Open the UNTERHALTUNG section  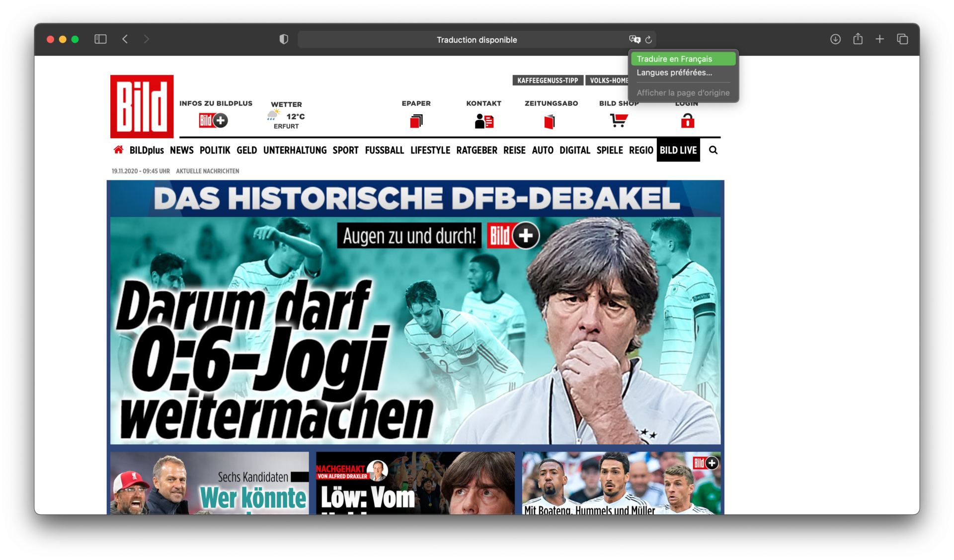[x=295, y=150]
